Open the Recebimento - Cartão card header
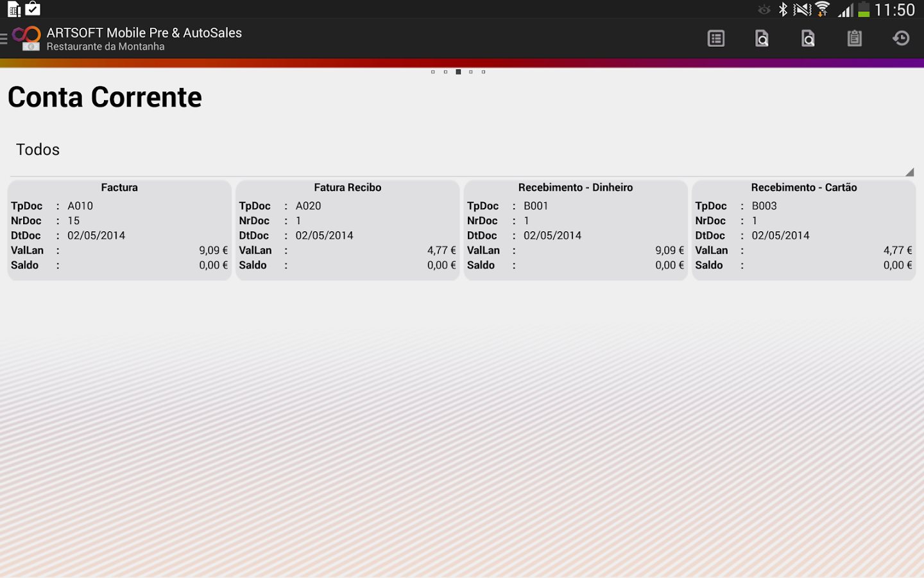 [804, 188]
